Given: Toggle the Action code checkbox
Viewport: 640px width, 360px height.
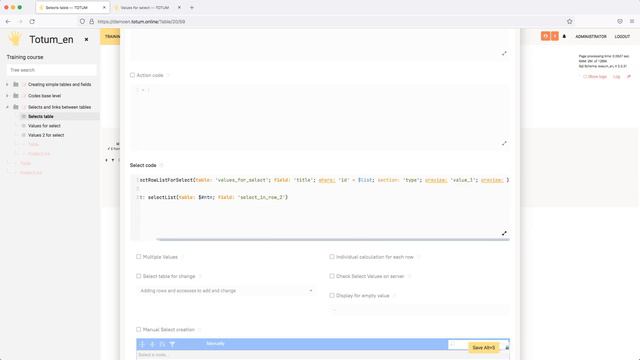Looking at the screenshot, I should click(x=132, y=75).
